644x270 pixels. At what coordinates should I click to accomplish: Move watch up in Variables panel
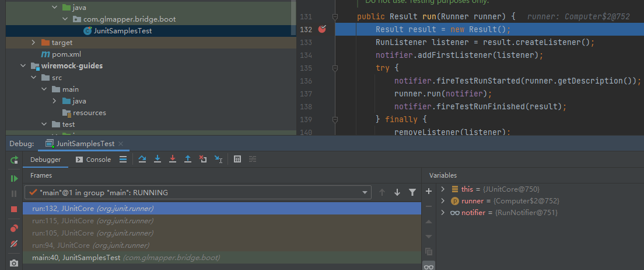pyautogui.click(x=429, y=221)
